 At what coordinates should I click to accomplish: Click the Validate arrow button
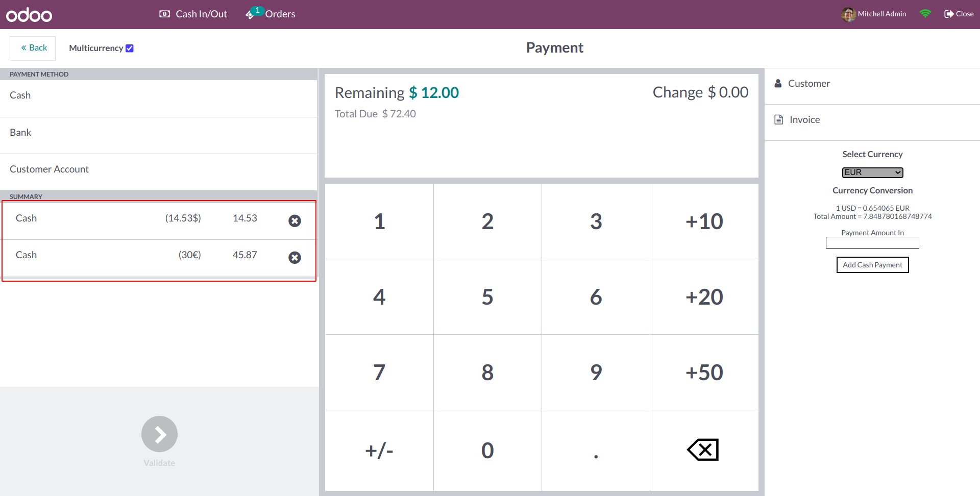[159, 434]
